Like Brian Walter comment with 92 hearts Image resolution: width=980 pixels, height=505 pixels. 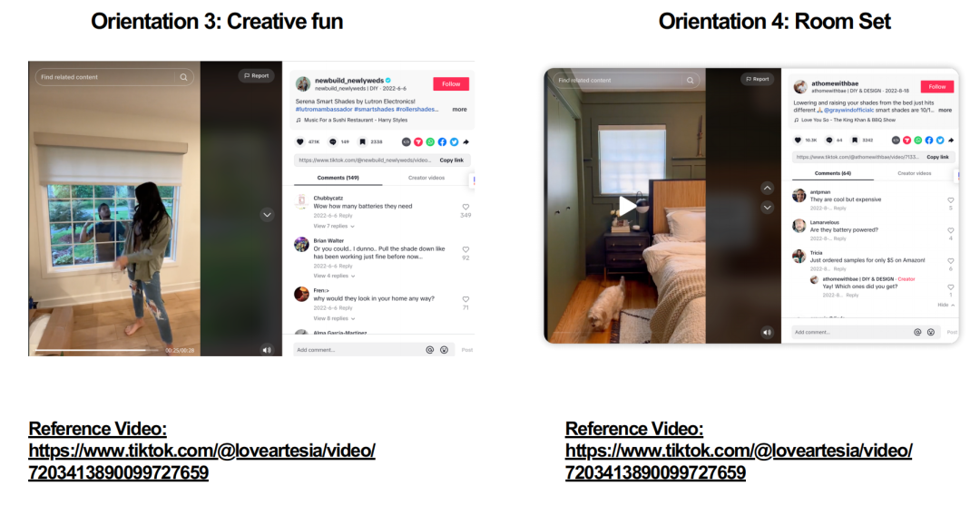(x=465, y=249)
